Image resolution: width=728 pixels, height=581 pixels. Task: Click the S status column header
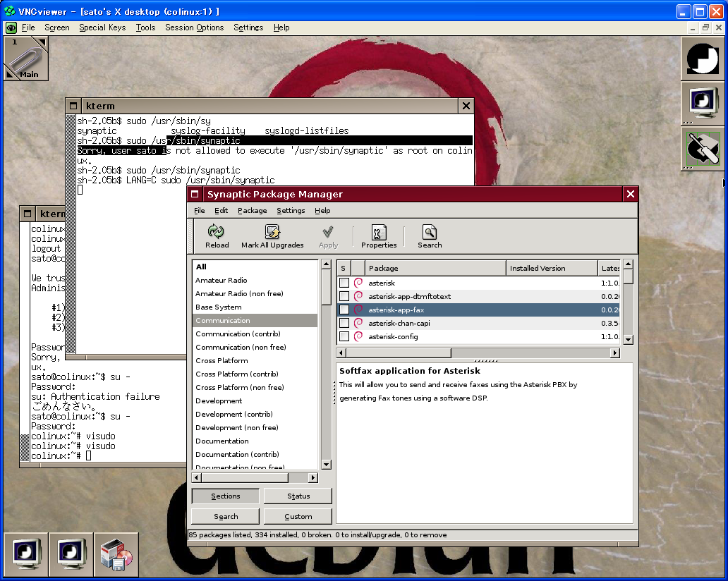(344, 268)
